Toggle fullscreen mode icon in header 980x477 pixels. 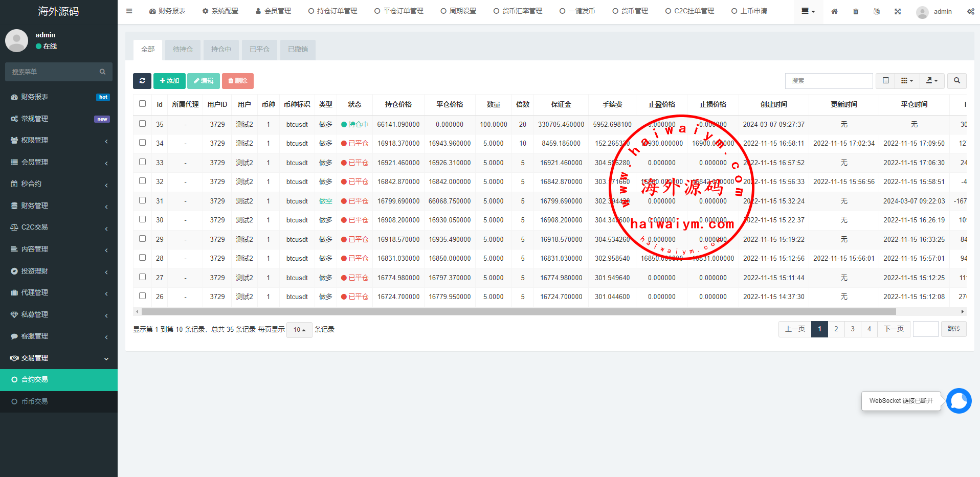click(898, 11)
